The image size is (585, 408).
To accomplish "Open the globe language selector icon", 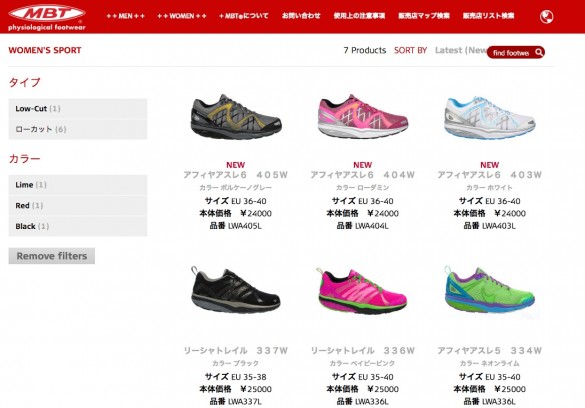I will 547,16.
